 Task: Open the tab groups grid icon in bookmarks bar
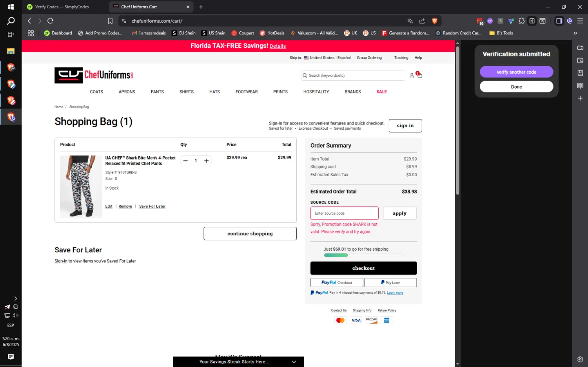coord(31,33)
